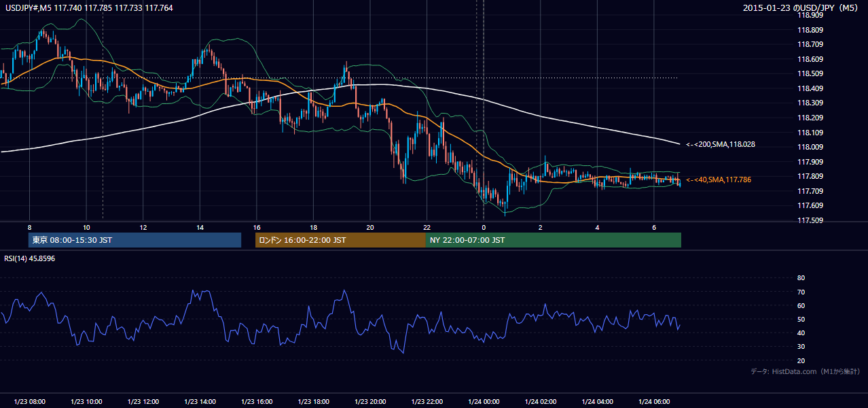Click the RSI 60 level label
Screen dimensions: 868x408
point(801,305)
